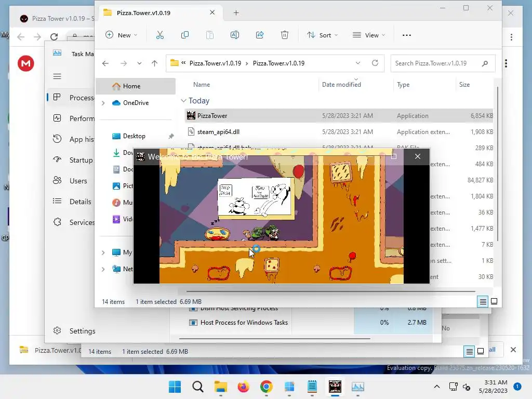This screenshot has width=532, height=399.
Task: Click the Delete trash icon in Explorer toolbar
Action: (x=285, y=35)
